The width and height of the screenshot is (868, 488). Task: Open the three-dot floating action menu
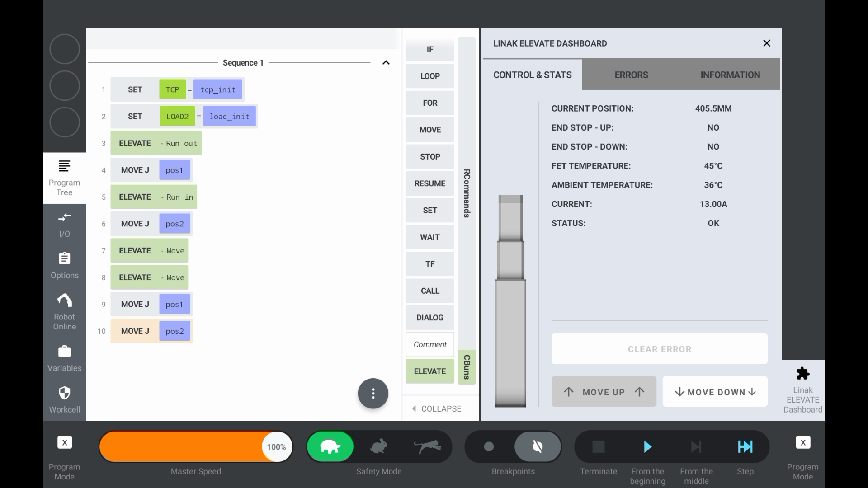click(373, 394)
